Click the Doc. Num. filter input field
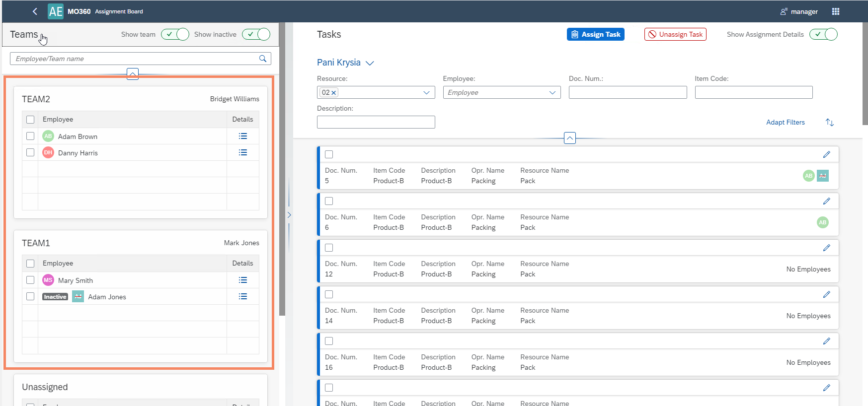The width and height of the screenshot is (868, 406). tap(628, 92)
